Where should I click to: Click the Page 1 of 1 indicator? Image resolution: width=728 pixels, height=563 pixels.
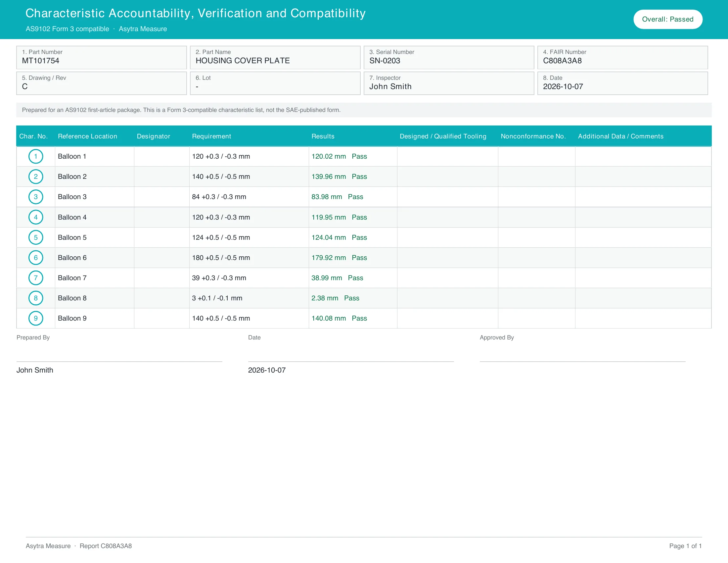(x=685, y=546)
